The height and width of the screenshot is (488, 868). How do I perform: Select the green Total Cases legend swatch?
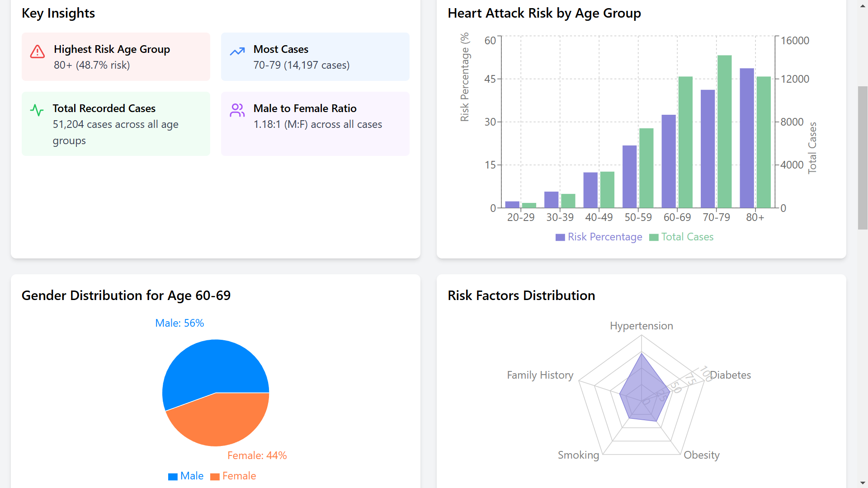pyautogui.click(x=654, y=237)
